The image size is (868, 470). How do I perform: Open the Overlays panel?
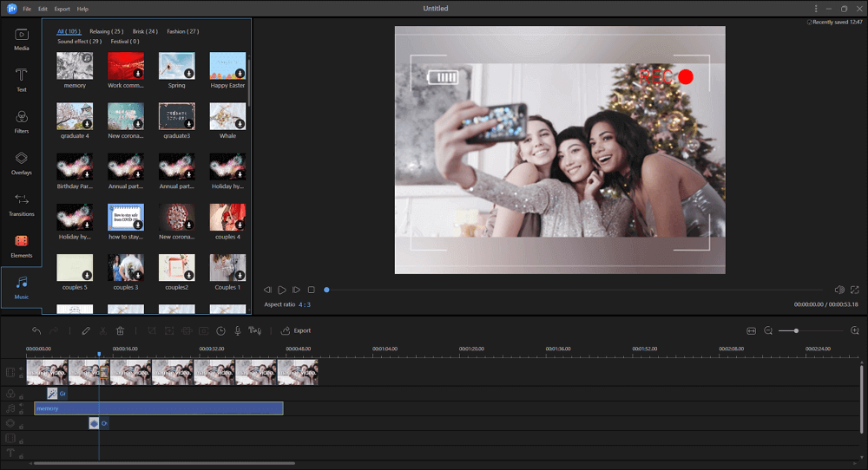[22, 163]
